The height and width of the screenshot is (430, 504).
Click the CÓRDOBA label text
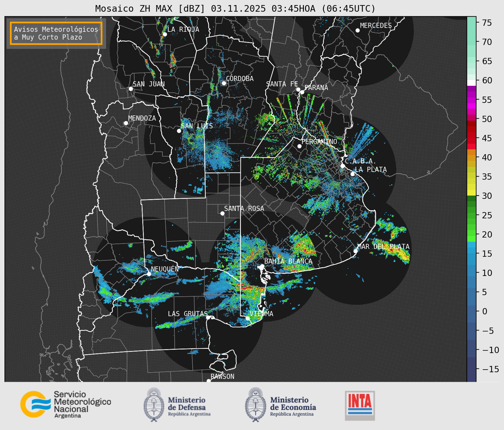[240, 79]
